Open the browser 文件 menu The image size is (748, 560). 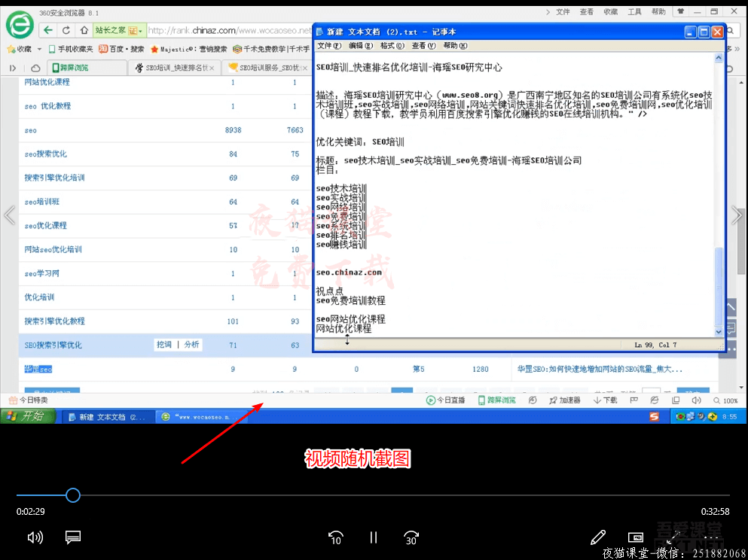click(x=563, y=12)
